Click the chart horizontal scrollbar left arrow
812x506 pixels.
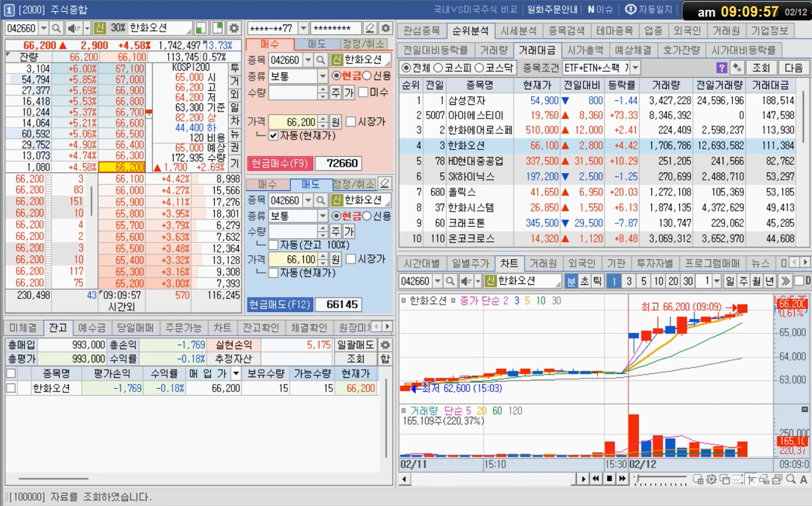(405, 479)
